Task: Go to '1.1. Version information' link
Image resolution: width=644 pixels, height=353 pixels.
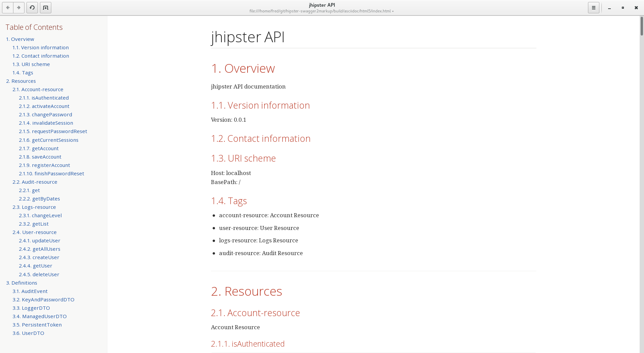Action: [x=41, y=47]
